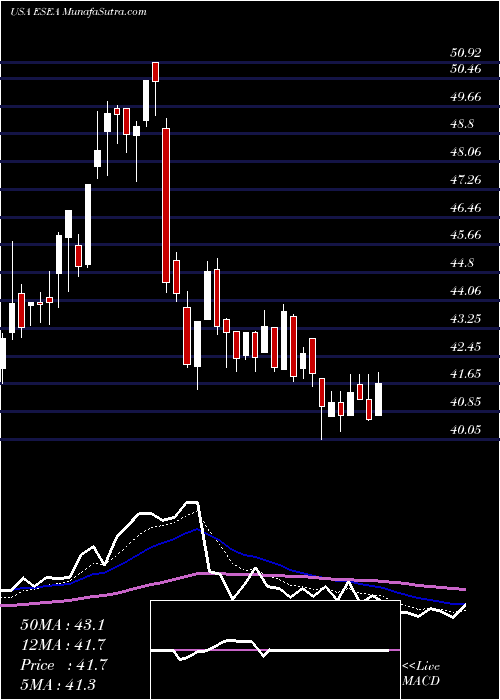Click the 44.06 price axis label
This screenshot has width=500, height=700.
point(466,291)
